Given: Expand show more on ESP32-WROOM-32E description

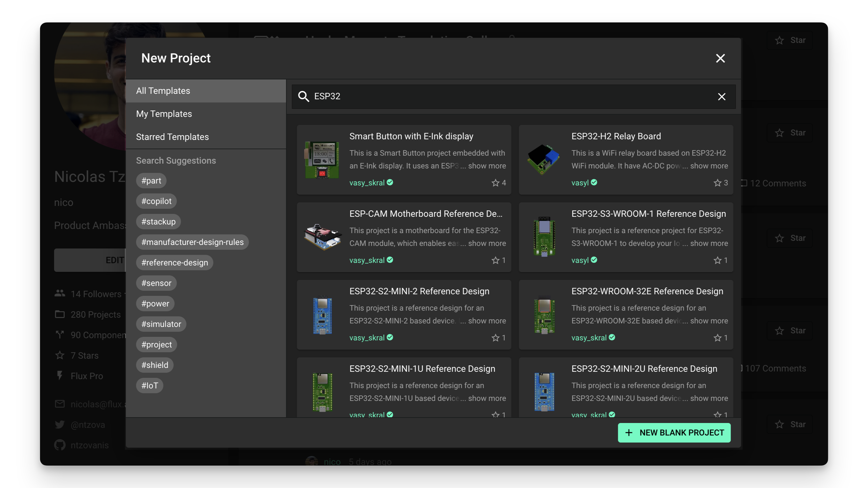Looking at the screenshot, I should pos(709,321).
